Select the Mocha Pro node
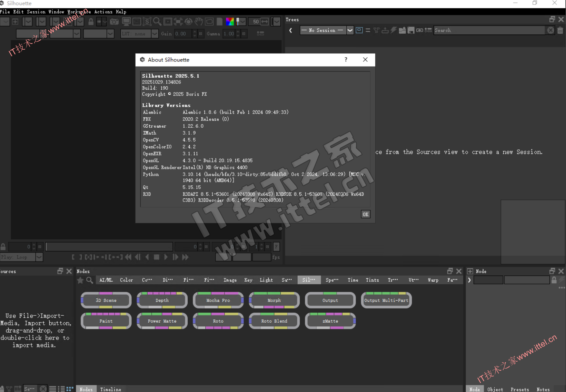This screenshot has height=392, width=566. tap(218, 300)
